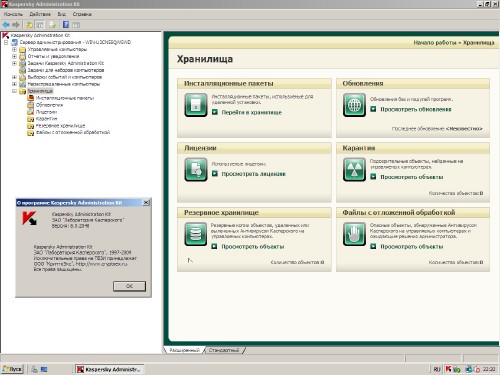Click the backup storage database icon
This screenshot has height=375, width=500.
tap(196, 234)
